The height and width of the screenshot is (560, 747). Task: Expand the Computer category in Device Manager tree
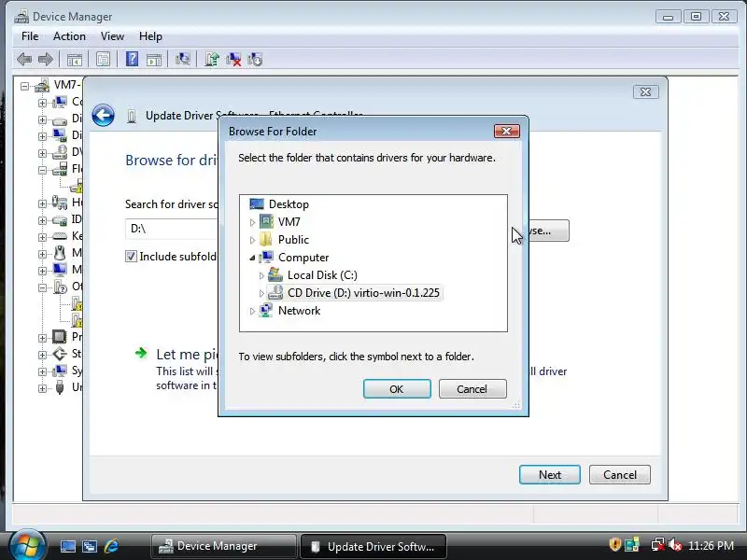click(42, 103)
